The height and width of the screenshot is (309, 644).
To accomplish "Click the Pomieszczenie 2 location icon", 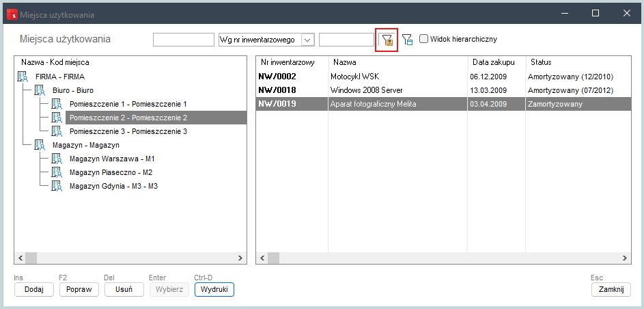I will click(56, 118).
